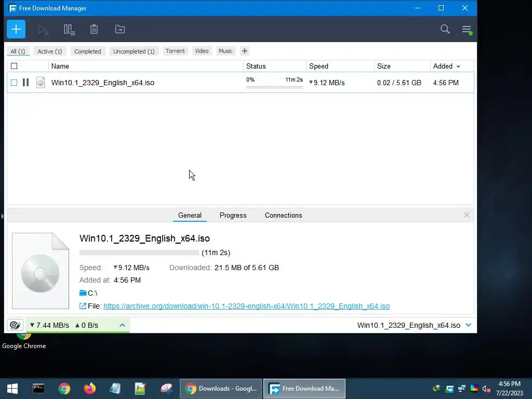
Task: Open the hamburger main menu
Action: (x=467, y=30)
